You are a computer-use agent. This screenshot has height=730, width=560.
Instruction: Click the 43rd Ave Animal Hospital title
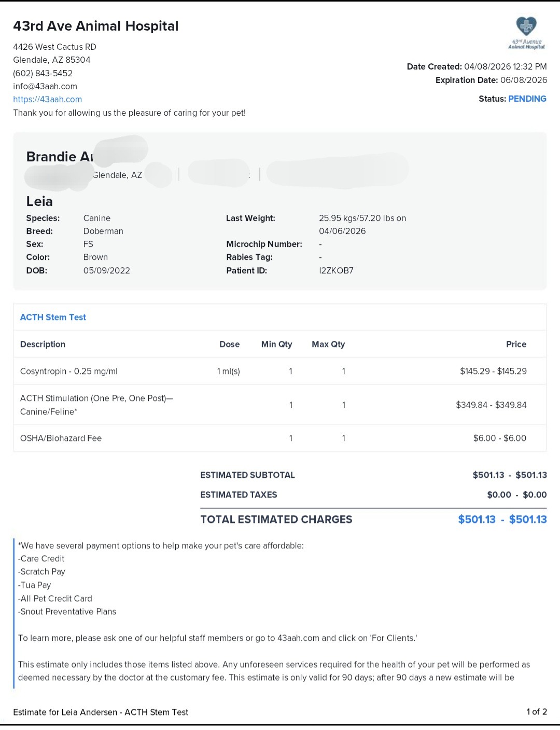(96, 26)
